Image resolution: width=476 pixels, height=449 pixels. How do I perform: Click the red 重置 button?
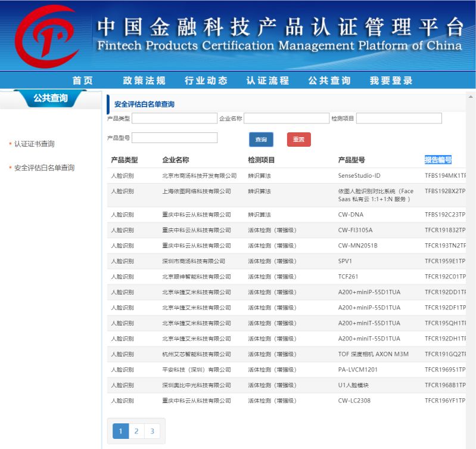click(298, 140)
